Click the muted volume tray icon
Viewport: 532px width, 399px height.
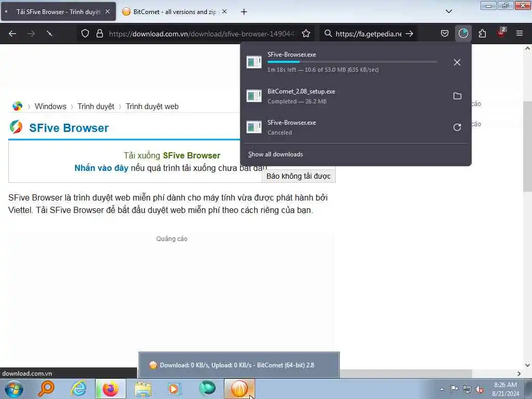pyautogui.click(x=480, y=389)
